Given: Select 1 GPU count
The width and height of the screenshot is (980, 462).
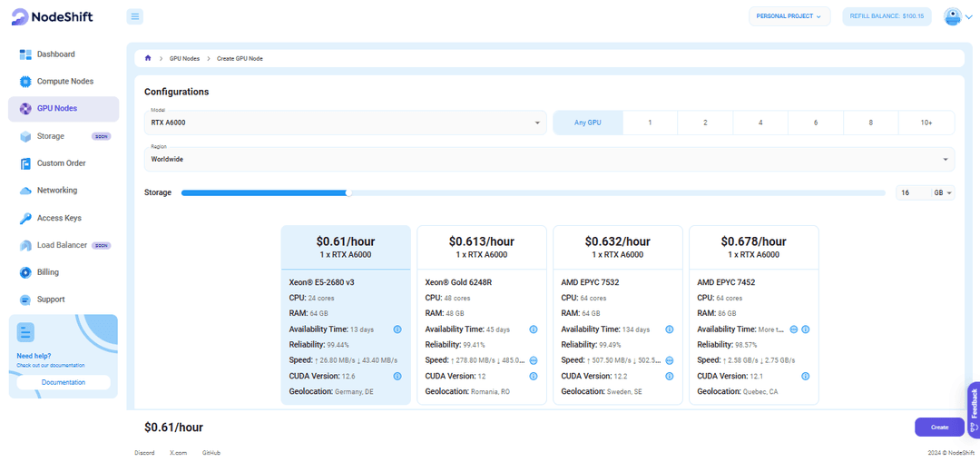Looking at the screenshot, I should click(x=650, y=123).
